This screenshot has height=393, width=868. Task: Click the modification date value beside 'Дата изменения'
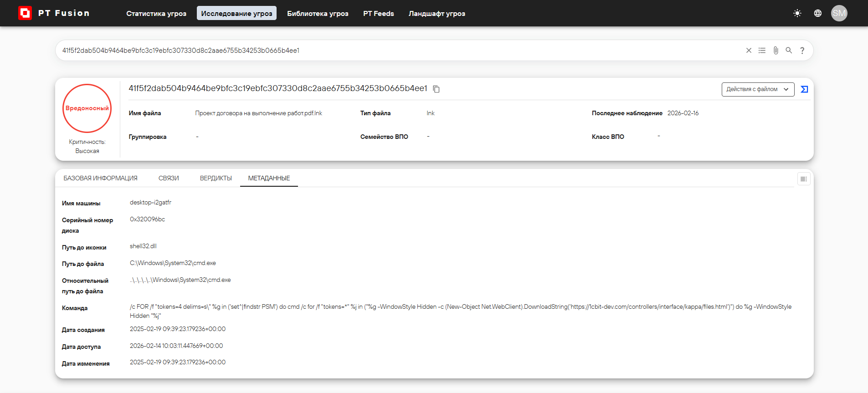[178, 362]
